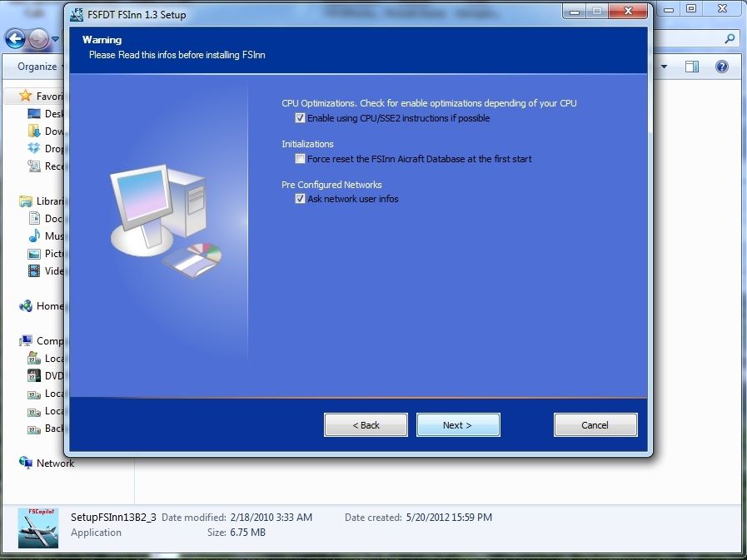
Task: Open first Local Disk under Computer
Action: pos(45,358)
